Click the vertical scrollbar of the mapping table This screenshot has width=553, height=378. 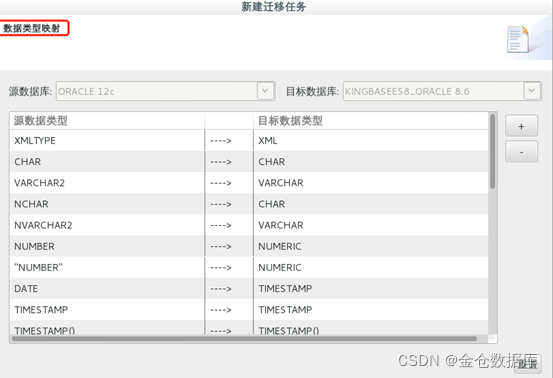pyautogui.click(x=492, y=152)
